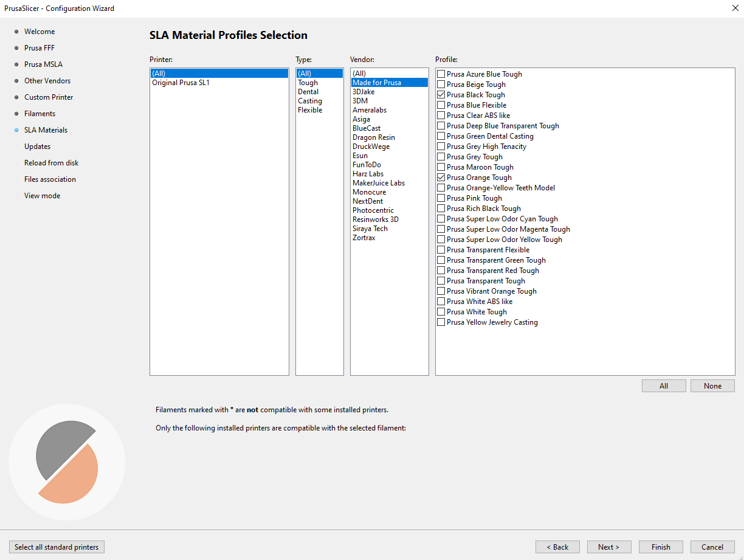Cancel the configuration wizard

[712, 547]
